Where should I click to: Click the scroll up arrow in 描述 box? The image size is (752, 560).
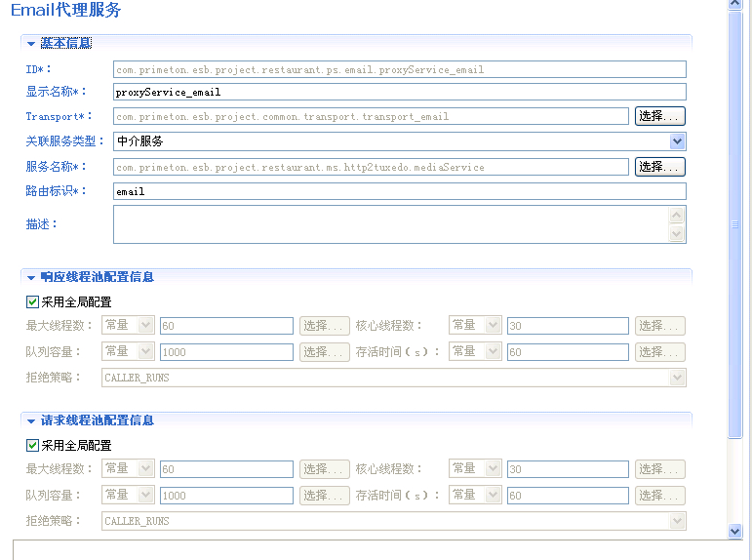click(677, 216)
